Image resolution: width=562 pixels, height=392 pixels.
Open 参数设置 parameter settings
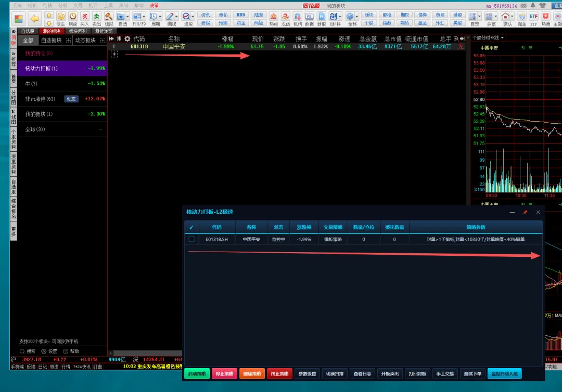(x=307, y=374)
